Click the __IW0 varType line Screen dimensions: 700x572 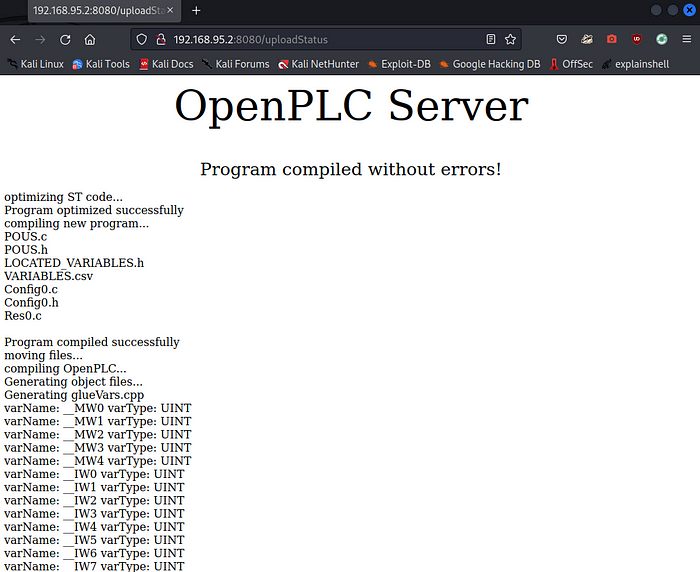pos(94,474)
